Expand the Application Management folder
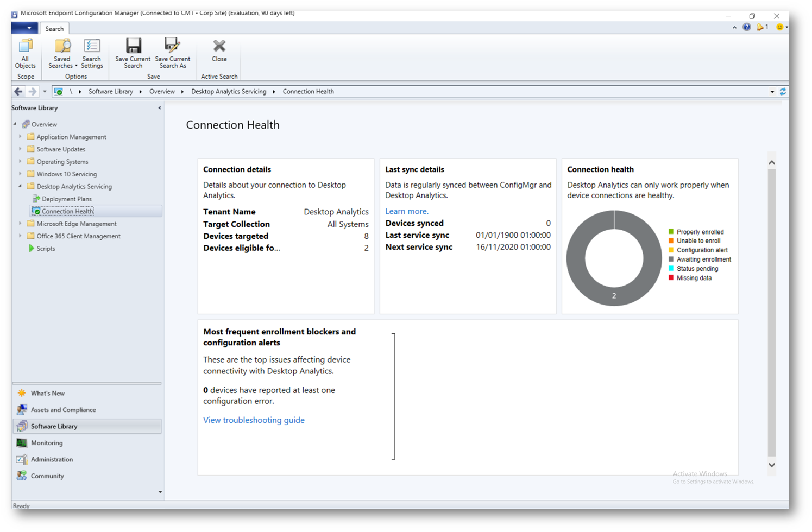Viewport: 812px width, 532px height. [x=20, y=137]
